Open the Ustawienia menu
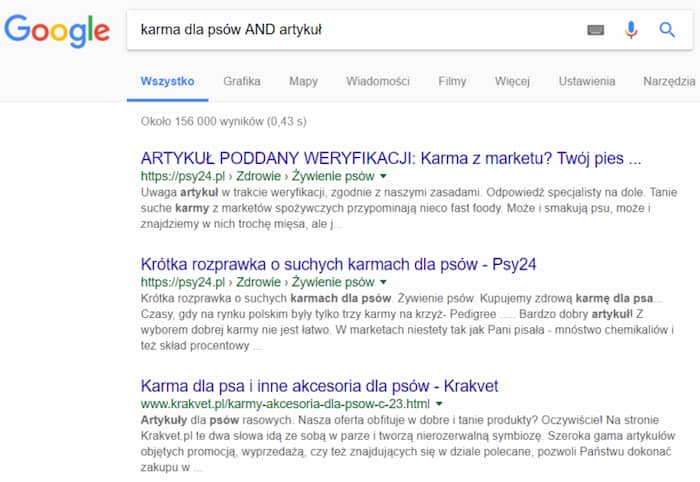Viewport: 700px width, 482px height. coord(587,81)
